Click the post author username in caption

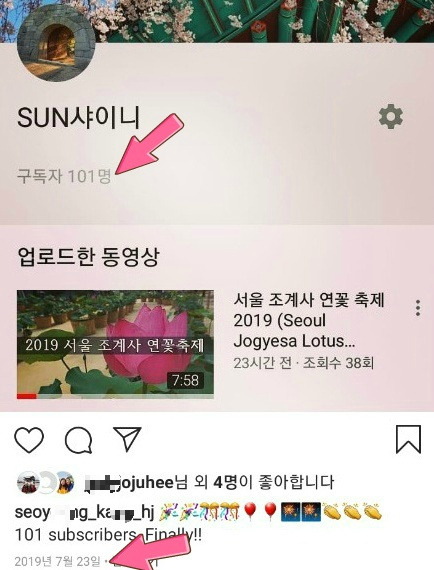click(85, 513)
